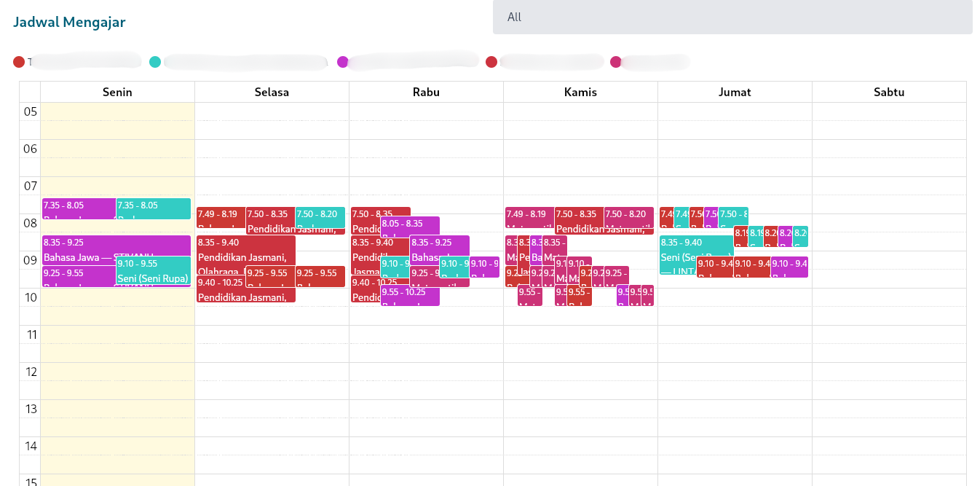
Task: Click the Jadwal Mengajar heading
Action: (69, 21)
